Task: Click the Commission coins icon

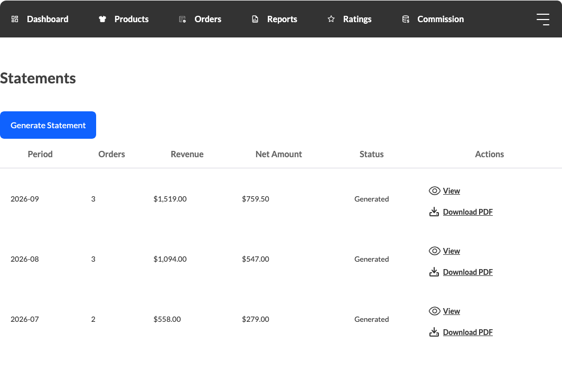Action: tap(406, 19)
